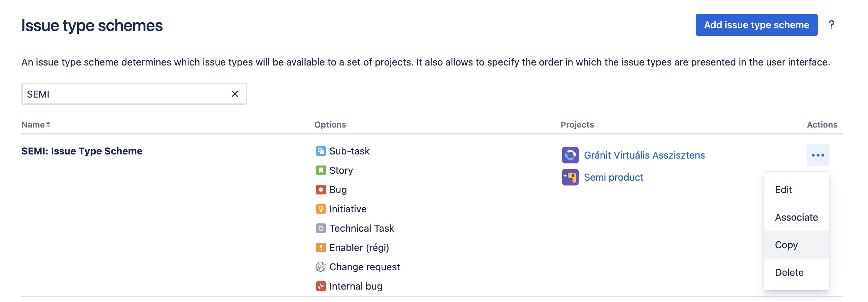Click the green Story issue type icon
868x302 pixels.
pos(321,170)
